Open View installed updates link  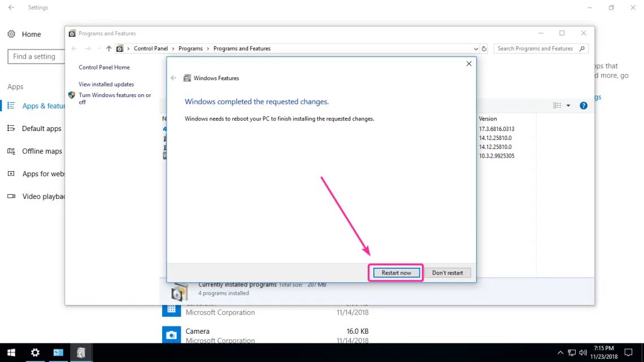[106, 84]
